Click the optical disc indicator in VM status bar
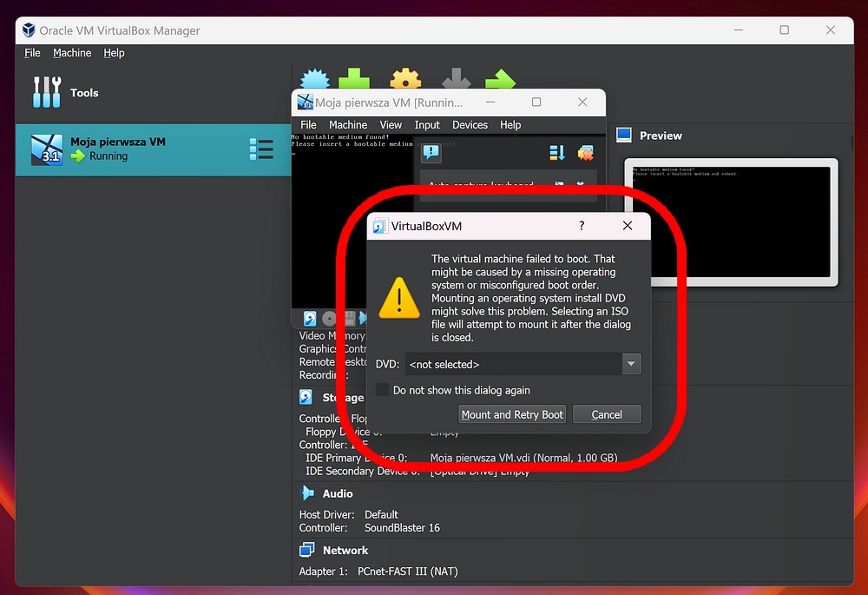The height and width of the screenshot is (595, 868). 329,318
